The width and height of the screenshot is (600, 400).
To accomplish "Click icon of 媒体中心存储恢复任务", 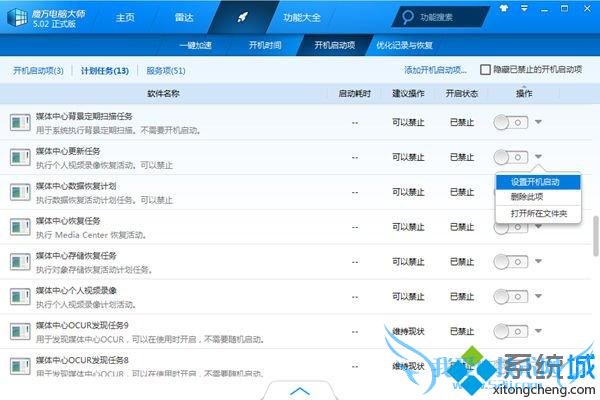I will (20, 262).
